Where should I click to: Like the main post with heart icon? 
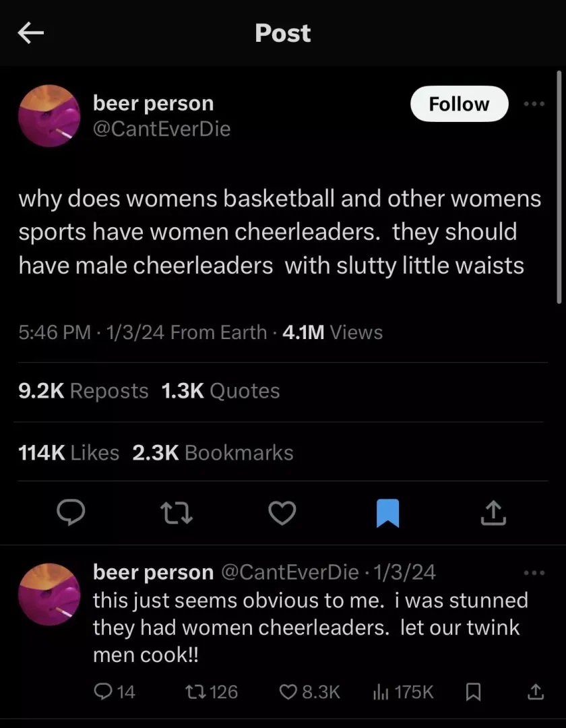point(282,513)
